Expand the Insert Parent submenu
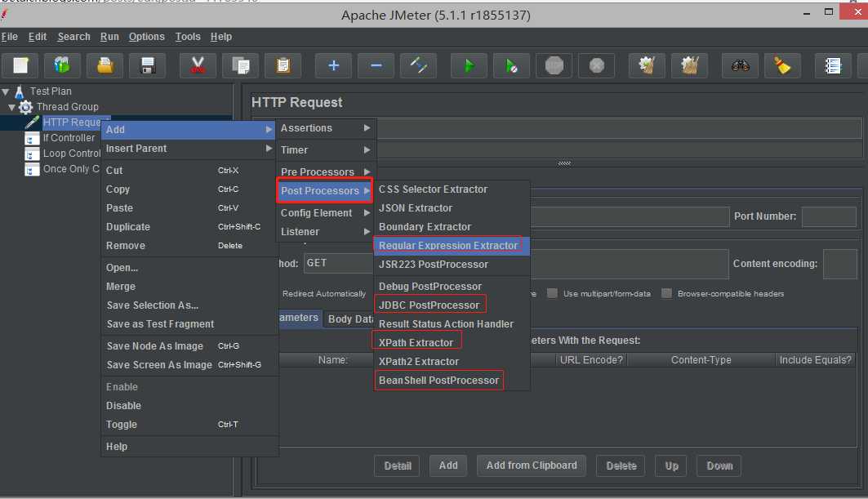This screenshot has height=499, width=868. point(189,149)
